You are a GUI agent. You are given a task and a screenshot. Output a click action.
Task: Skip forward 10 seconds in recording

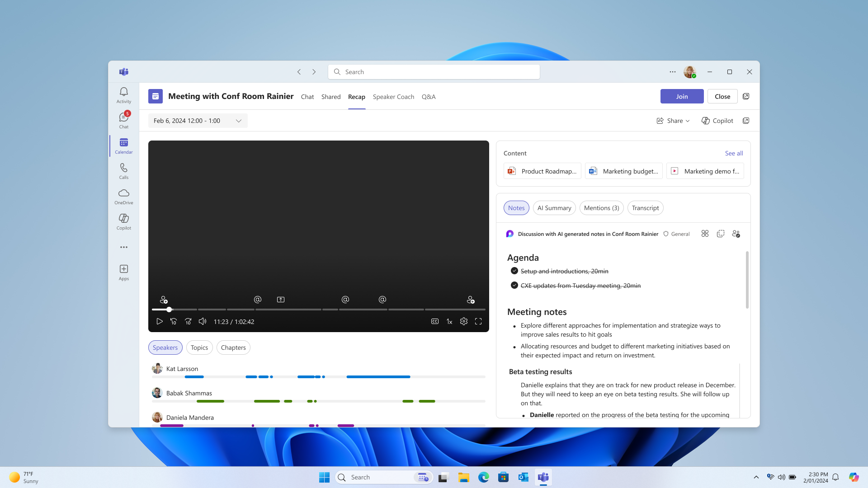(x=188, y=321)
